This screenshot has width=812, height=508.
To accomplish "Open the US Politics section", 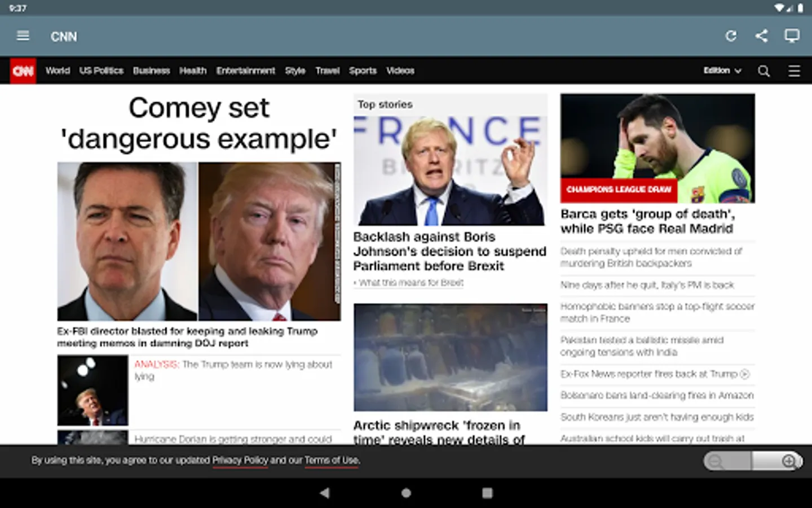I will [x=101, y=71].
